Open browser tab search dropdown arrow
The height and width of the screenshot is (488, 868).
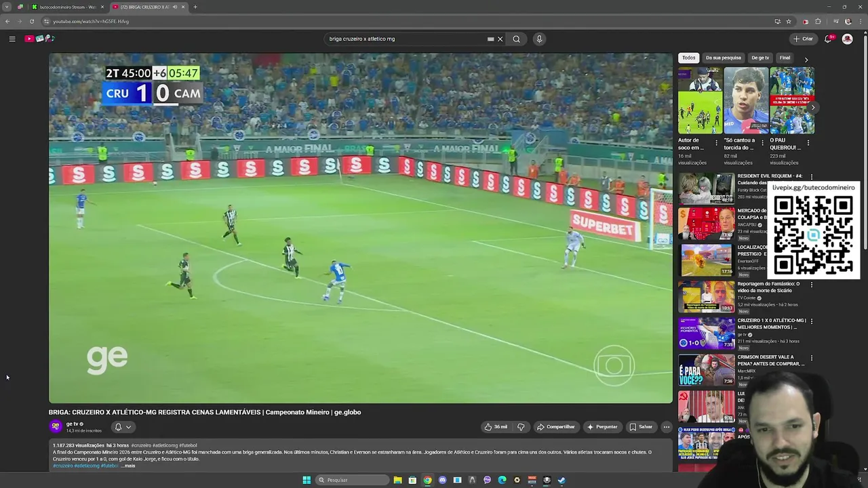tap(7, 7)
